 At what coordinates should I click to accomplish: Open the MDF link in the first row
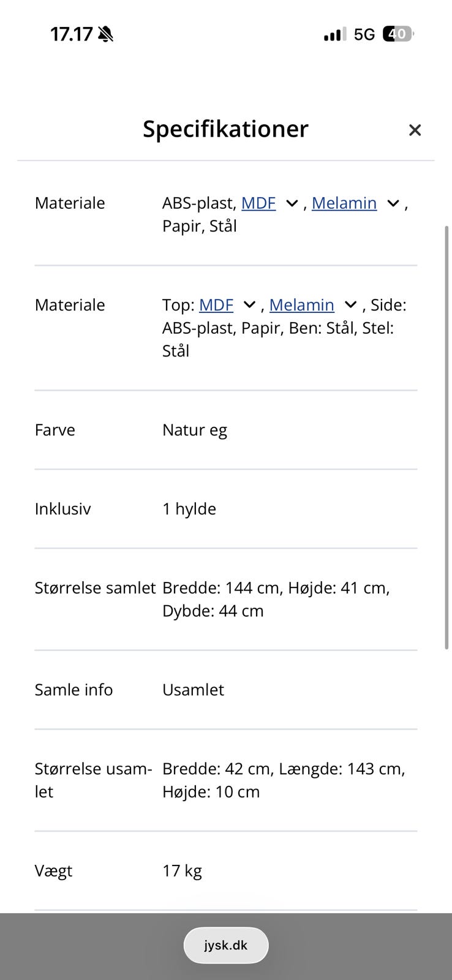pos(259,203)
